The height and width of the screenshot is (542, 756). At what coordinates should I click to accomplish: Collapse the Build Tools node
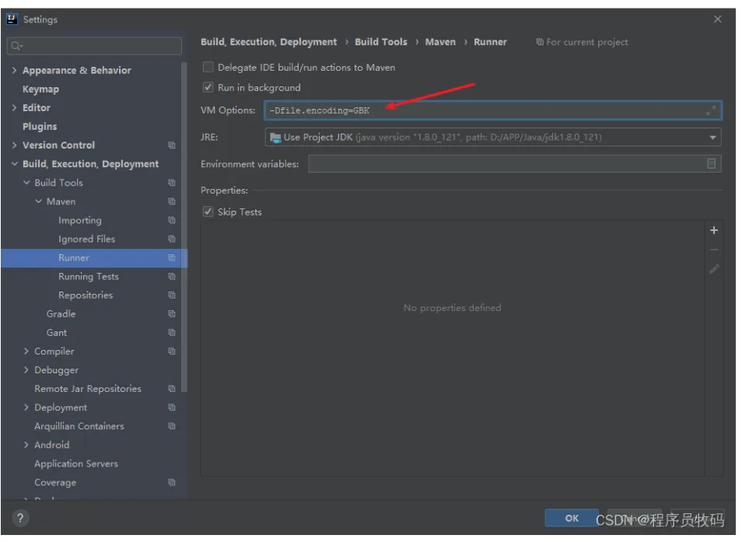tap(26, 183)
